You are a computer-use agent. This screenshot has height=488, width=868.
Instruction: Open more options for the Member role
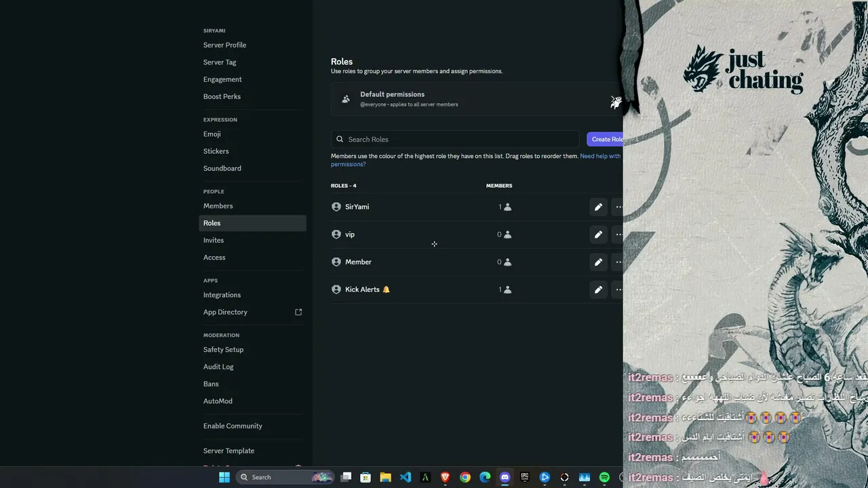tap(618, 262)
